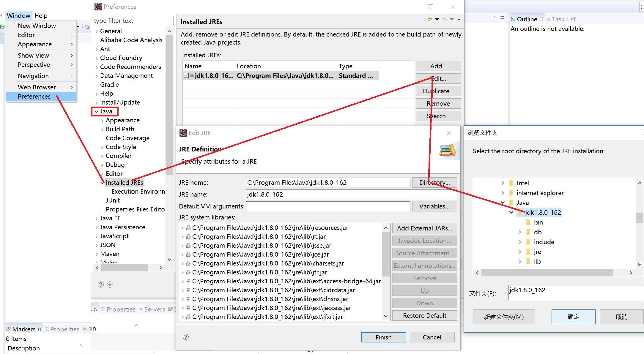Image resolution: width=644 pixels, height=354 pixels.
Task: Click the help icon in Edit JRE dialog
Action: 186,337
